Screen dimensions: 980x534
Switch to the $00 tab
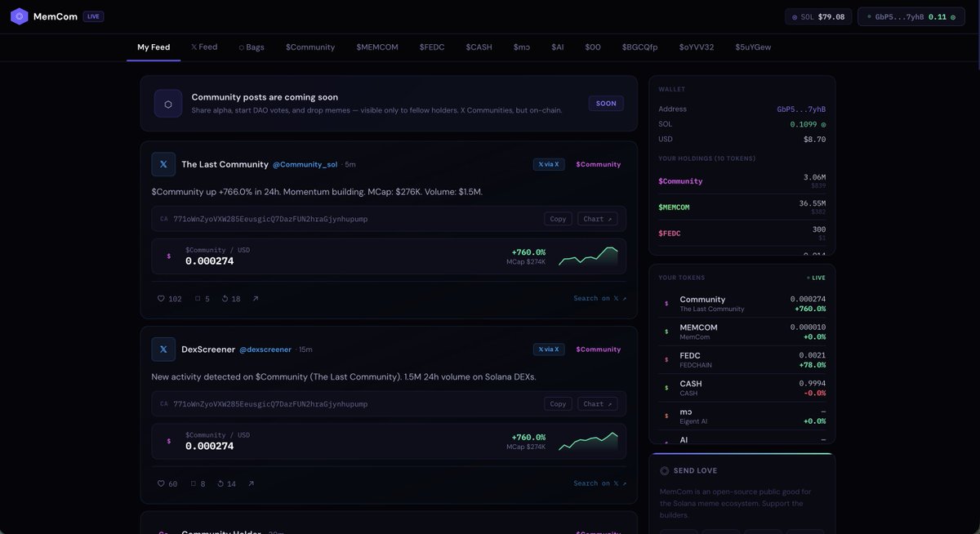click(593, 47)
